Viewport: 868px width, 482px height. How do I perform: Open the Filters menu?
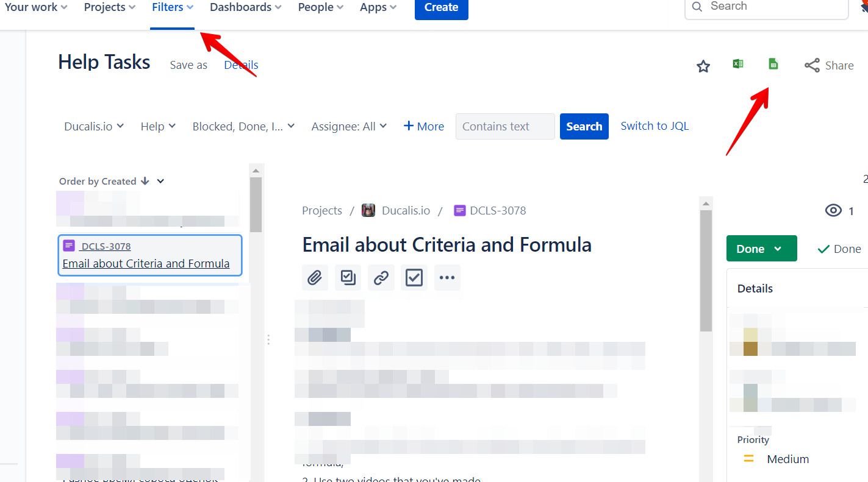pyautogui.click(x=173, y=7)
